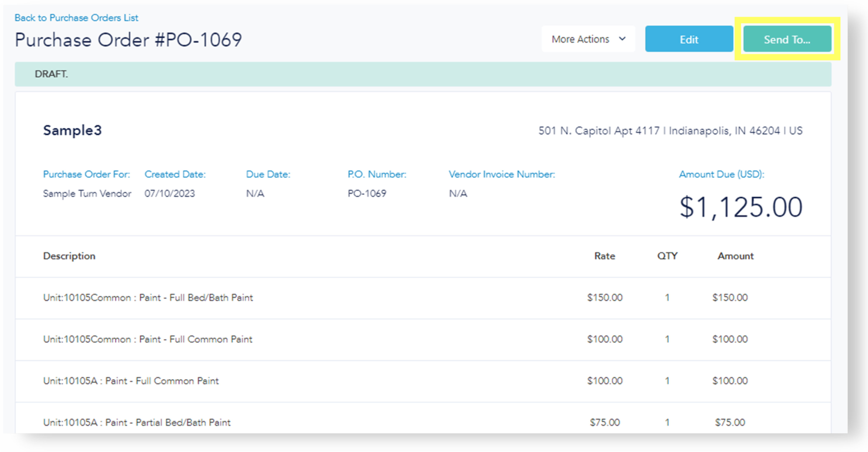The width and height of the screenshot is (868, 452).
Task: Click the Rate column header
Action: pos(604,256)
